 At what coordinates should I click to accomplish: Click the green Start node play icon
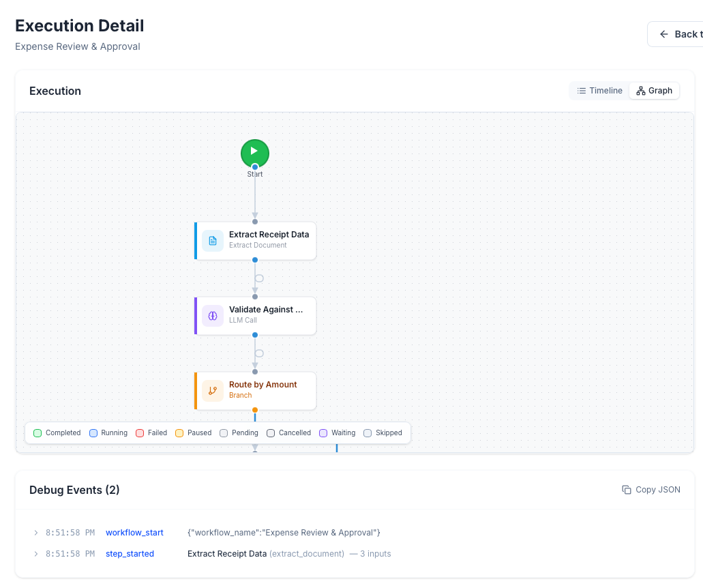[254, 153]
